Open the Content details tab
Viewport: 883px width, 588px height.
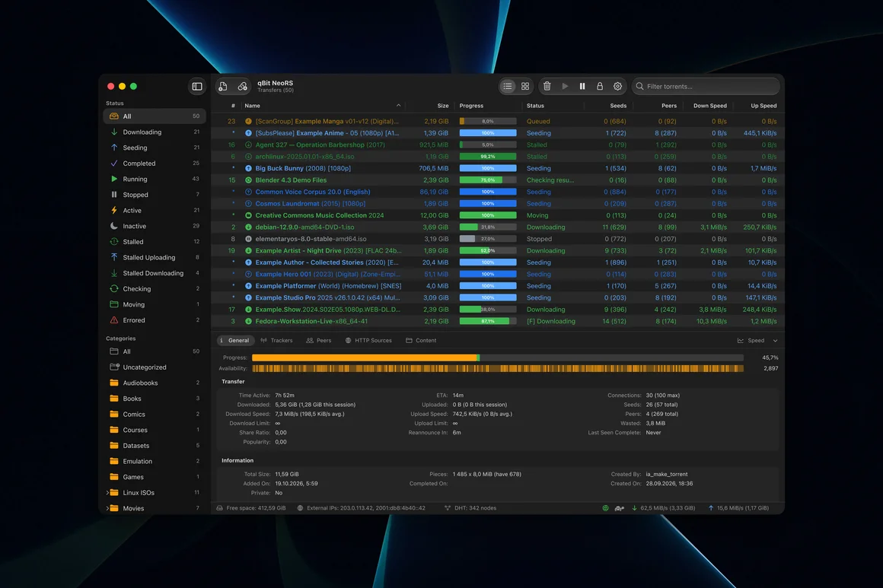(421, 341)
